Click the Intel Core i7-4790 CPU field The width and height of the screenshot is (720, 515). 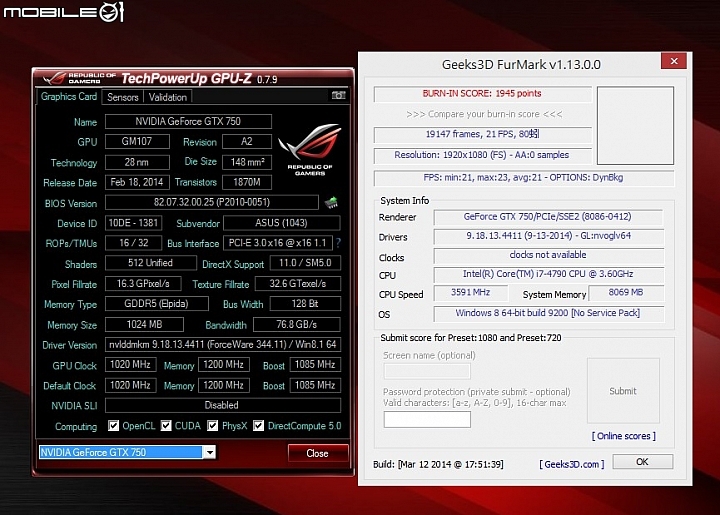tap(548, 274)
